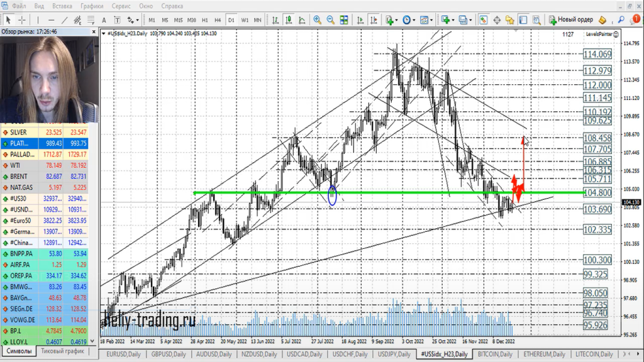Image resolution: width=644 pixels, height=362 pixels.
Task: Enable the chart auto-scroll button
Action: [360, 20]
